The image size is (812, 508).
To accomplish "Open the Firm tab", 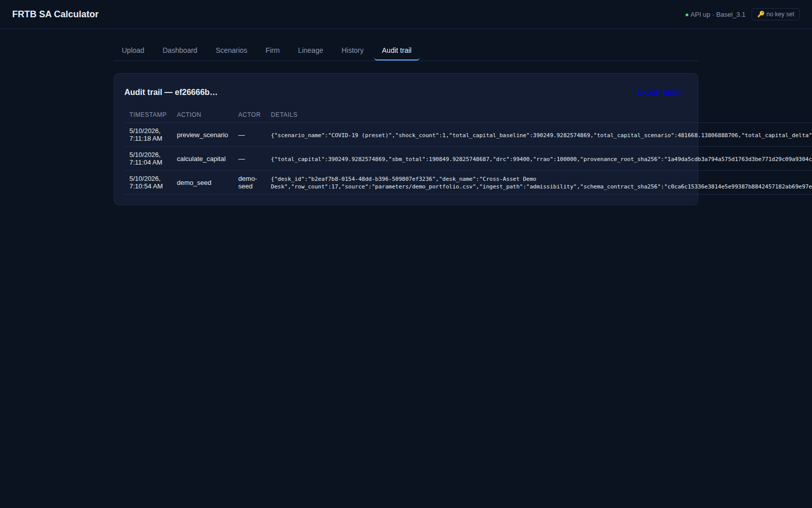I will [x=273, y=50].
